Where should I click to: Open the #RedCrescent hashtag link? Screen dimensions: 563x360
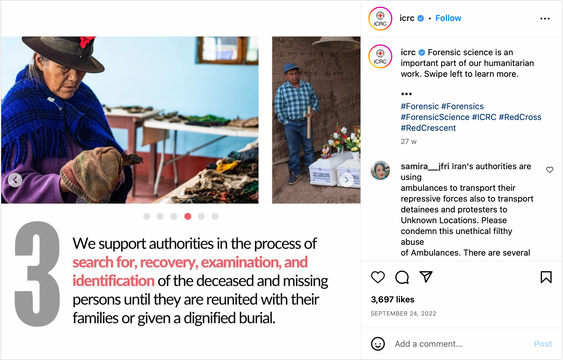pos(428,128)
